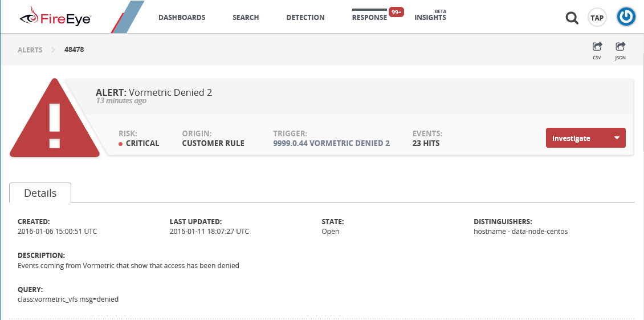The height and width of the screenshot is (320, 644).
Task: Click the 23 Hits events value
Action: click(426, 143)
